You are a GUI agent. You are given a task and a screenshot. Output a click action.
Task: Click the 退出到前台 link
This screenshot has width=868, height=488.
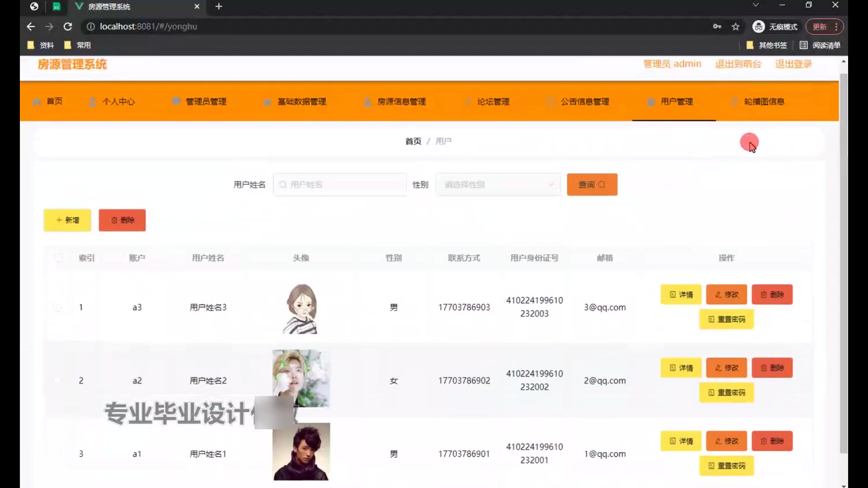pyautogui.click(x=738, y=64)
